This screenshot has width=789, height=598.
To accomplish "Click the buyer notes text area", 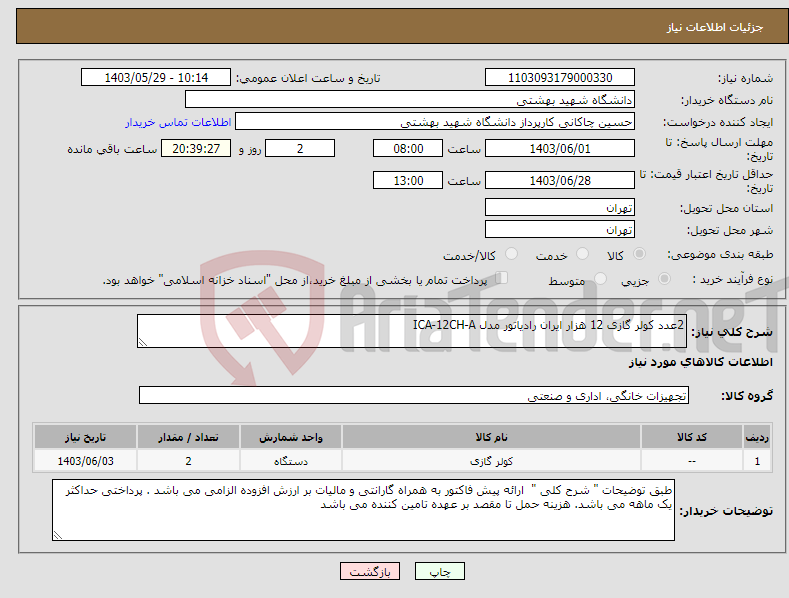I will [x=363, y=510].
